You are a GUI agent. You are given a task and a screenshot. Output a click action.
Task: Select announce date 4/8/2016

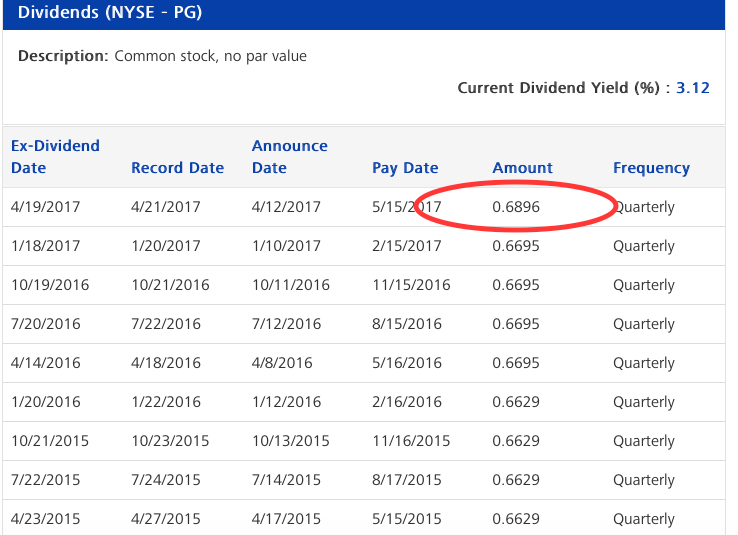(x=282, y=363)
